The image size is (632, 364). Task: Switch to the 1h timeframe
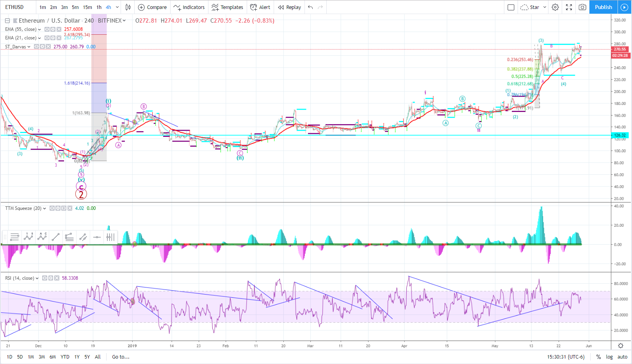point(99,7)
